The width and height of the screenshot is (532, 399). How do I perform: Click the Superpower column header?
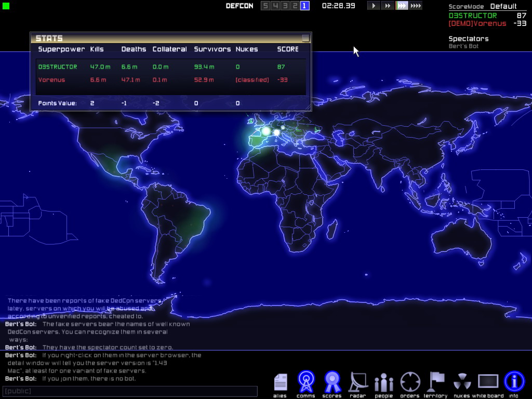click(x=61, y=49)
